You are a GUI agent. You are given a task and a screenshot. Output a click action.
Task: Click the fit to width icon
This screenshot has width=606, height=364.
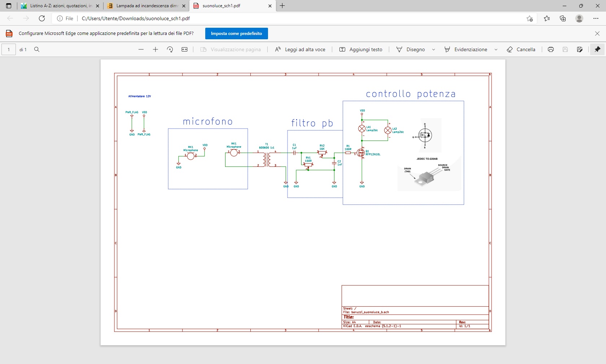point(184,49)
